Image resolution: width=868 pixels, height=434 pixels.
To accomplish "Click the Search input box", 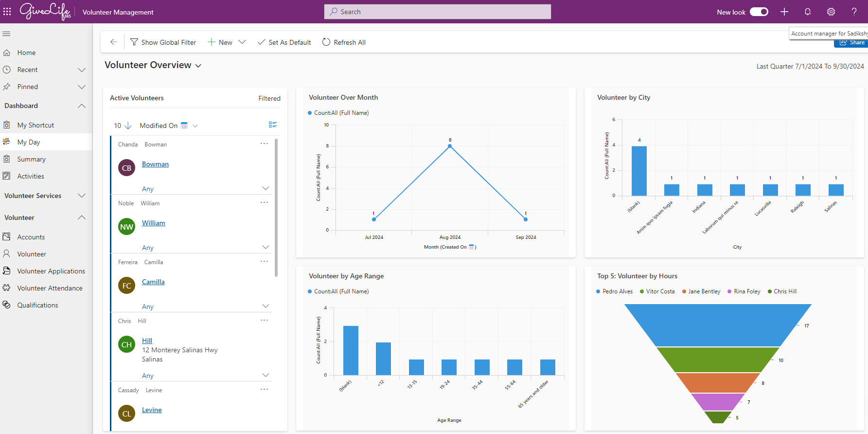I will 438,12.
